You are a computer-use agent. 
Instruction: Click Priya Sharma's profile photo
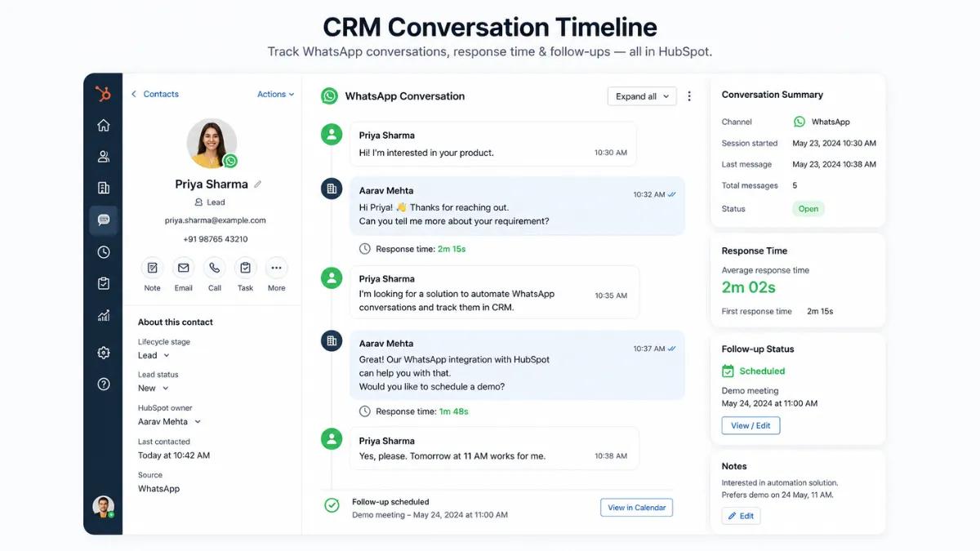pyautogui.click(x=212, y=144)
